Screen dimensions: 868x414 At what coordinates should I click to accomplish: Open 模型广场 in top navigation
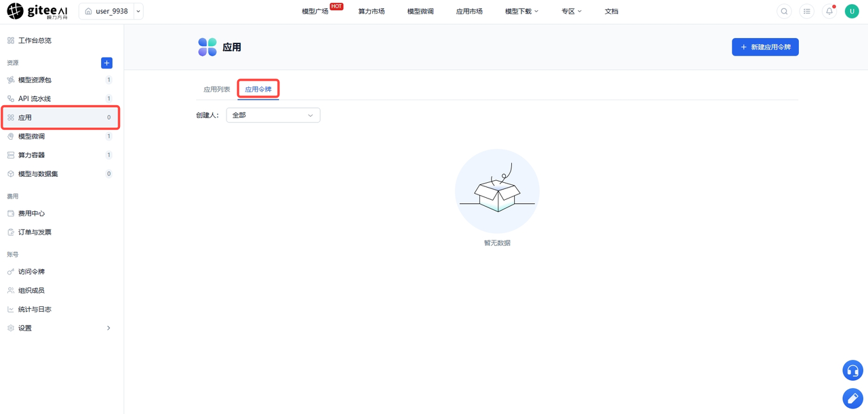(315, 12)
